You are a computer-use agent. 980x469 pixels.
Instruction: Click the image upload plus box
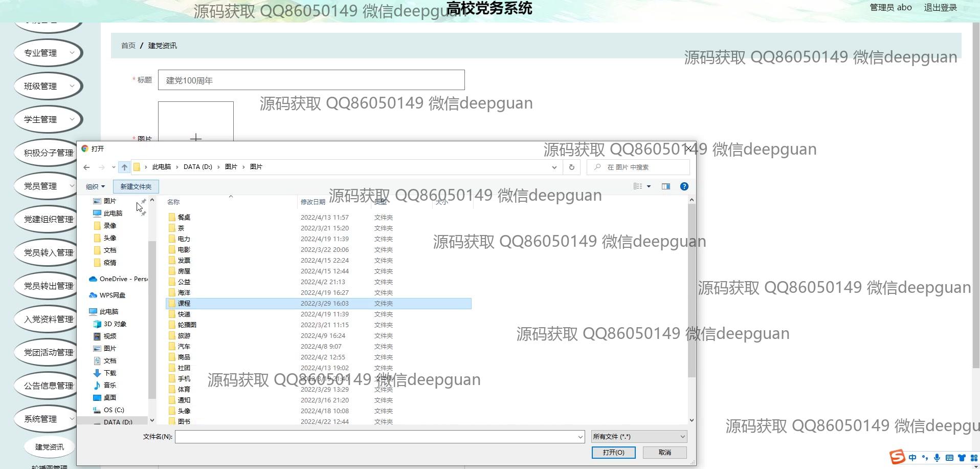click(x=196, y=122)
